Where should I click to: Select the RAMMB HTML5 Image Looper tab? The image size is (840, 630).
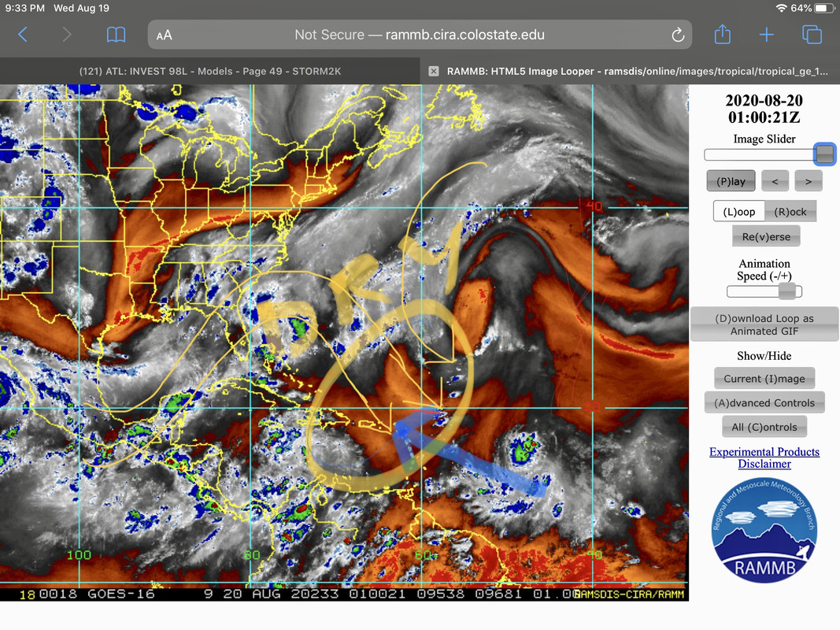point(630,71)
